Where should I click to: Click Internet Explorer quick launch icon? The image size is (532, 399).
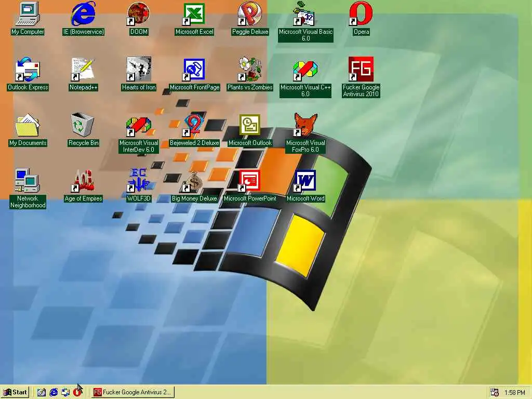pyautogui.click(x=54, y=392)
